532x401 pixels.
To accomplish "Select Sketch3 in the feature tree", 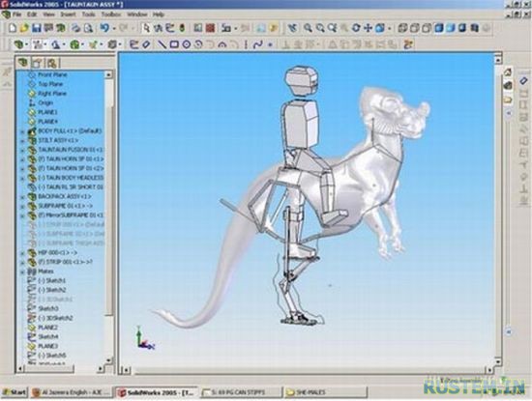I will [x=48, y=309].
